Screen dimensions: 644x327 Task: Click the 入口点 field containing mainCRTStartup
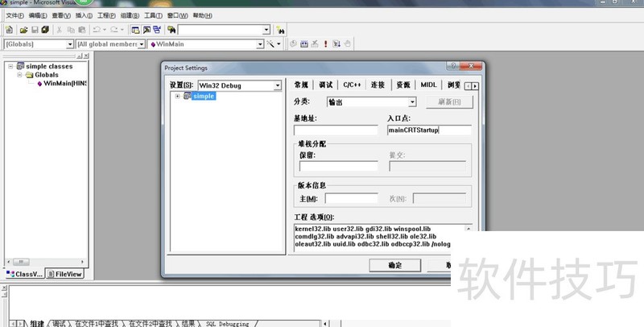tap(429, 130)
